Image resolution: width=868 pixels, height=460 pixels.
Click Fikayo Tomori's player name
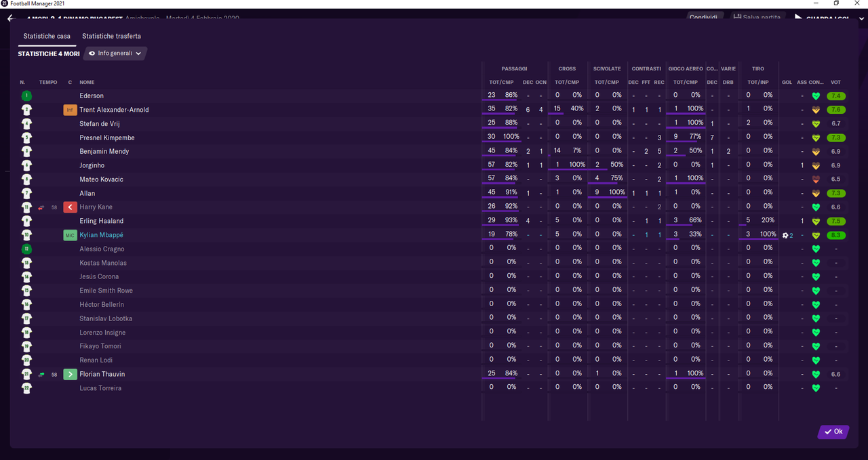100,346
